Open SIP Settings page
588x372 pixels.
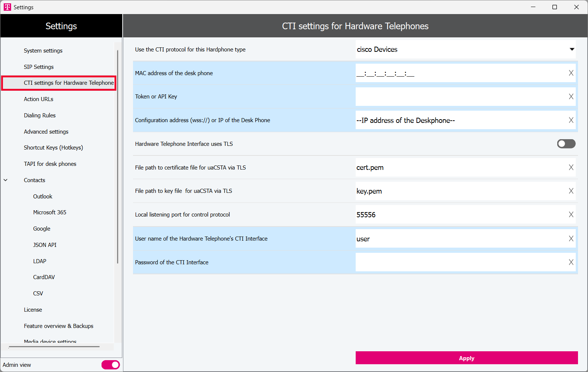click(39, 67)
